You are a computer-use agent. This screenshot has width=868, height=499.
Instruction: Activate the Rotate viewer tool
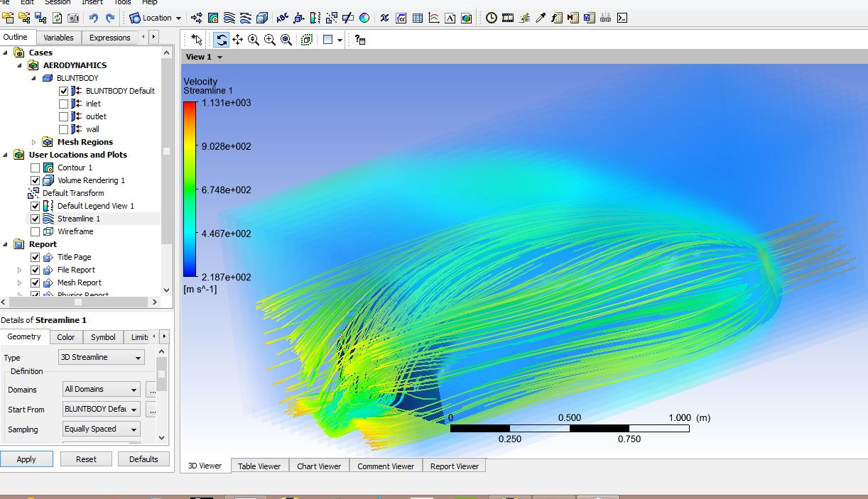pos(221,40)
